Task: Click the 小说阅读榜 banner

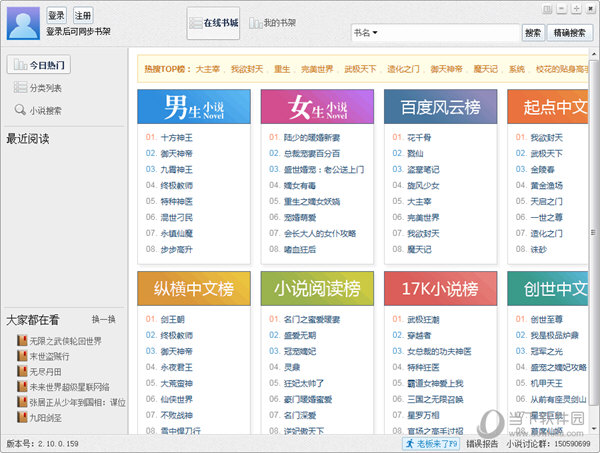Action: coord(317,288)
